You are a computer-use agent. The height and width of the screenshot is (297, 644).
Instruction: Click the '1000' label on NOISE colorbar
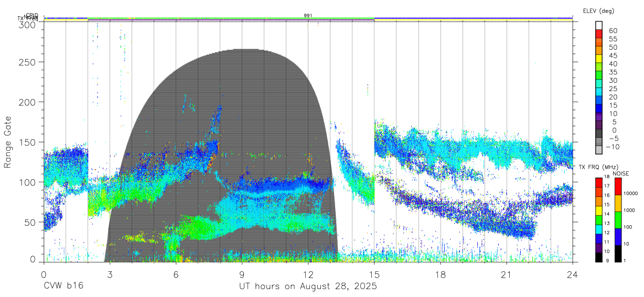coord(630,211)
